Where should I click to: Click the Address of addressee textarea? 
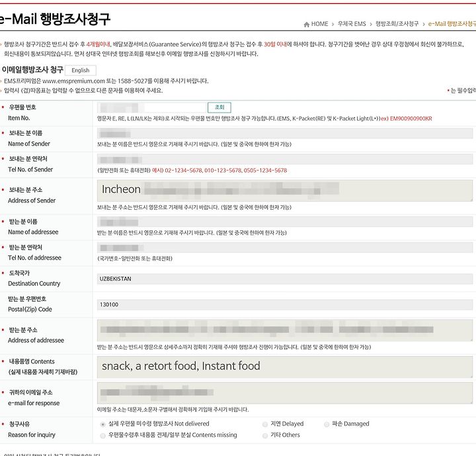tap(285, 330)
